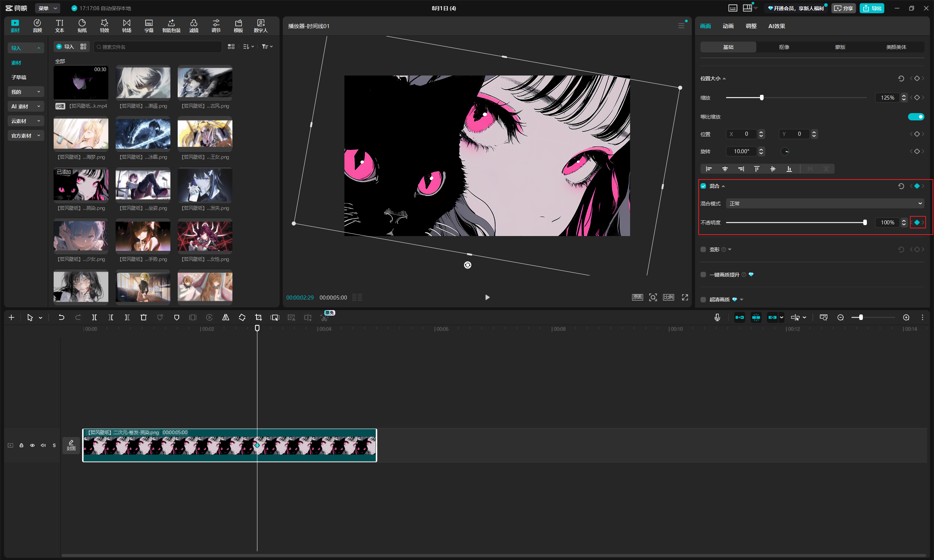Viewport: 934px width, 560px height.
Task: Open the 滤镜 filters panel
Action: 194,26
